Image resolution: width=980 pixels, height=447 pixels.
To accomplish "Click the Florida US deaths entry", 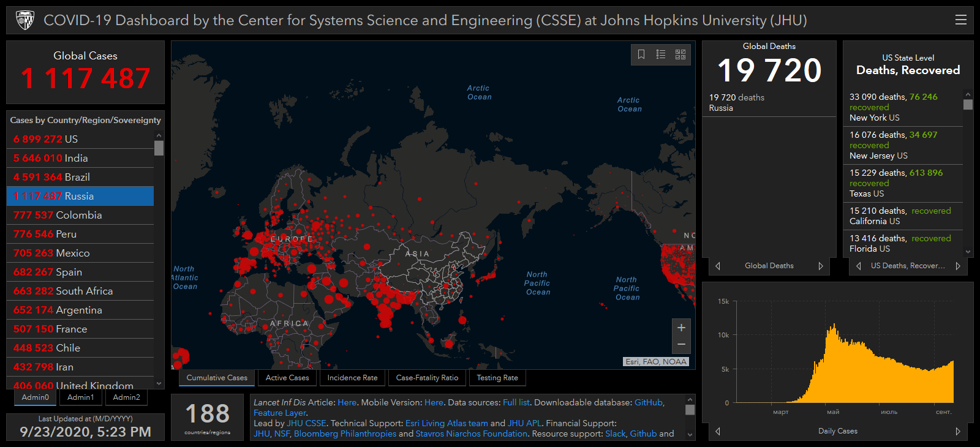I will tap(903, 243).
